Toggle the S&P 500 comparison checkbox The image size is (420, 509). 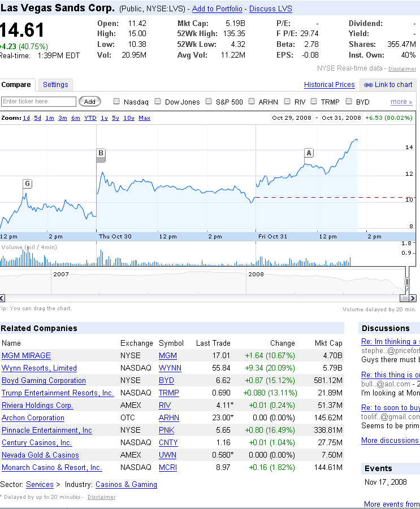(209, 101)
